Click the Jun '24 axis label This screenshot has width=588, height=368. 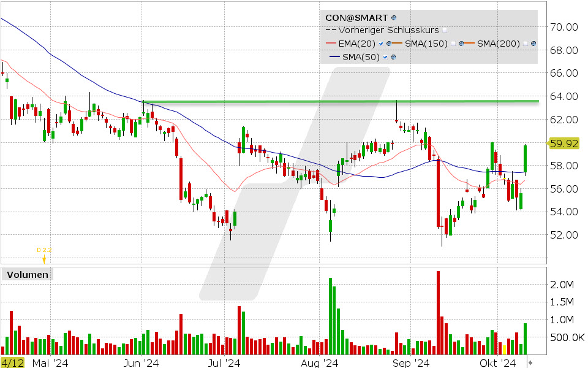pos(141,362)
